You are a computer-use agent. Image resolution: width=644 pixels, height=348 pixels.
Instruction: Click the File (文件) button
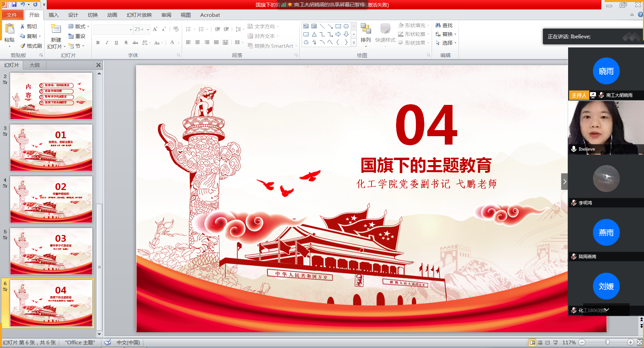coord(12,15)
